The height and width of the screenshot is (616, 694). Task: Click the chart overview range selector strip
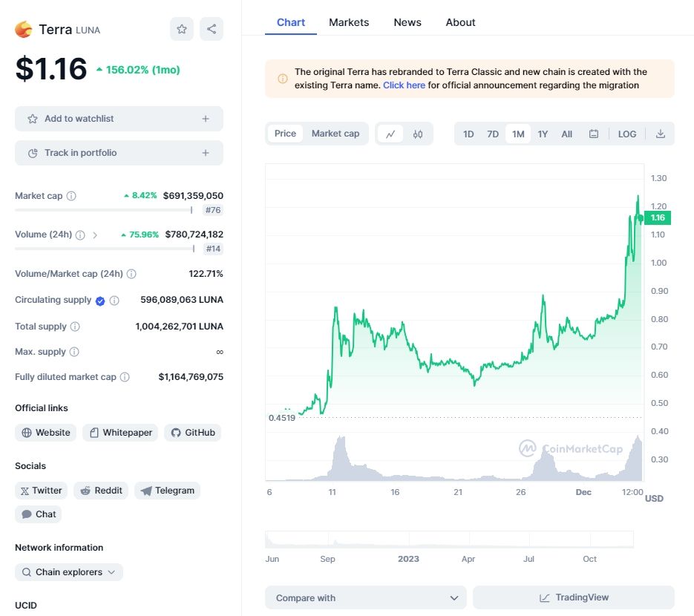point(449,540)
